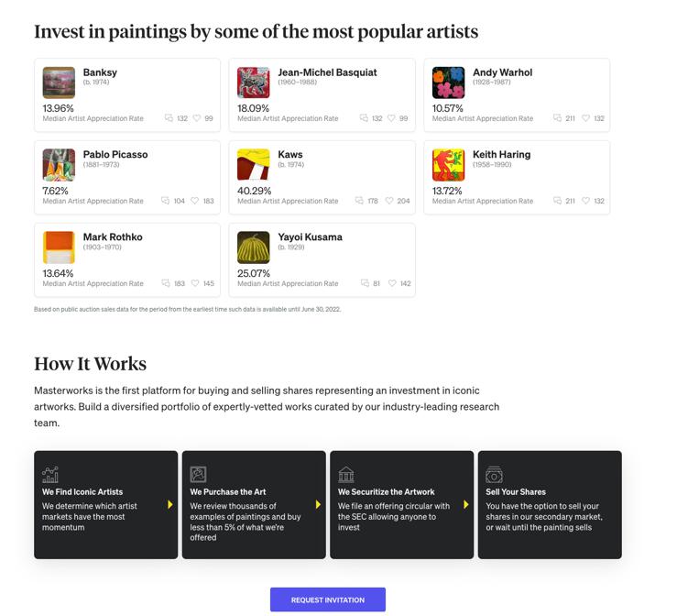Like the Andy Warhol card with the heart icon
This screenshot has width=677, height=616.
point(586,118)
